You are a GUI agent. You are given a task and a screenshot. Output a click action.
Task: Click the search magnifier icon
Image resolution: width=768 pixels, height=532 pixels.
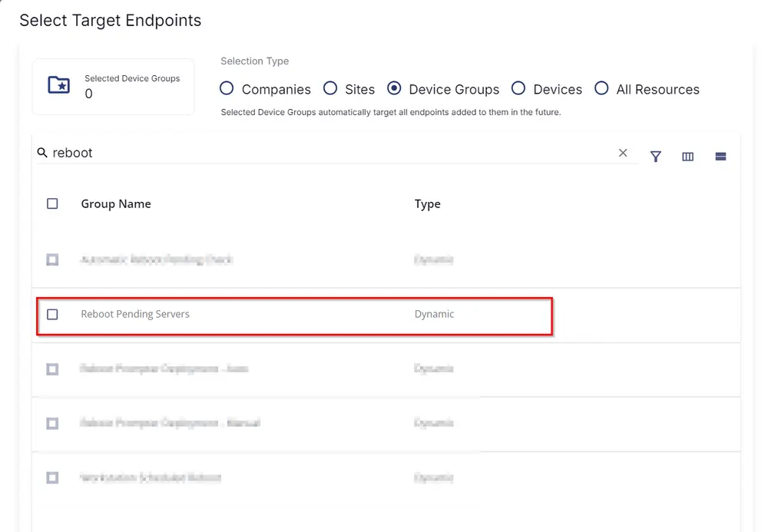click(x=42, y=153)
